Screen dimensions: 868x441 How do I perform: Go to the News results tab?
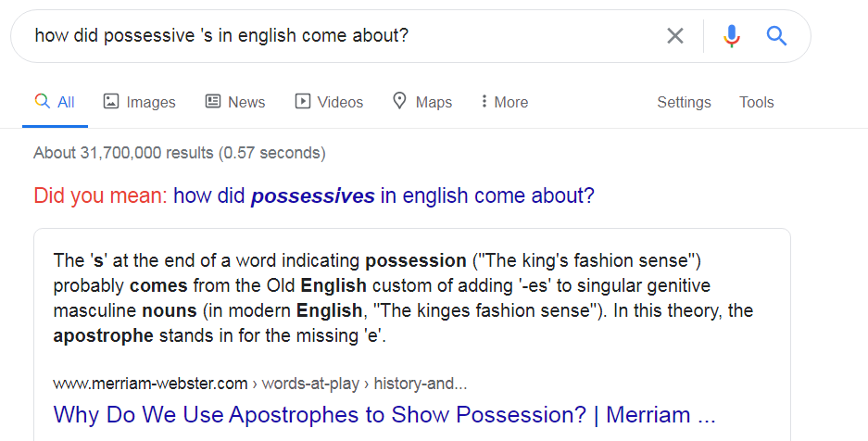click(x=245, y=102)
